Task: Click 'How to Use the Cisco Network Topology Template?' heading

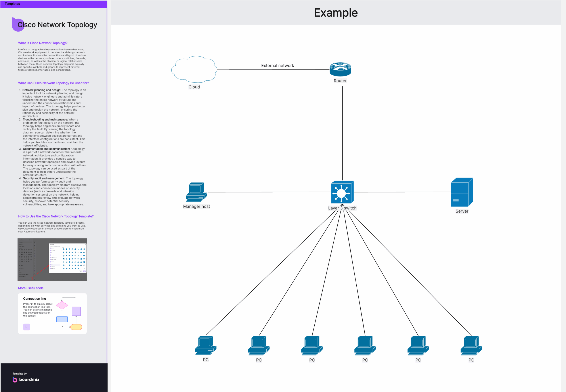Action: [56, 216]
